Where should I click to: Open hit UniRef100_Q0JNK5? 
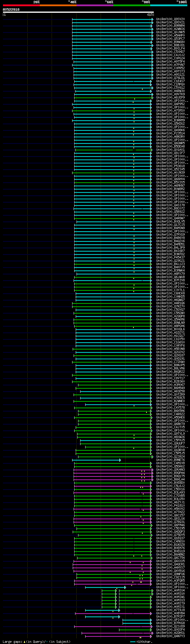(170, 32)
